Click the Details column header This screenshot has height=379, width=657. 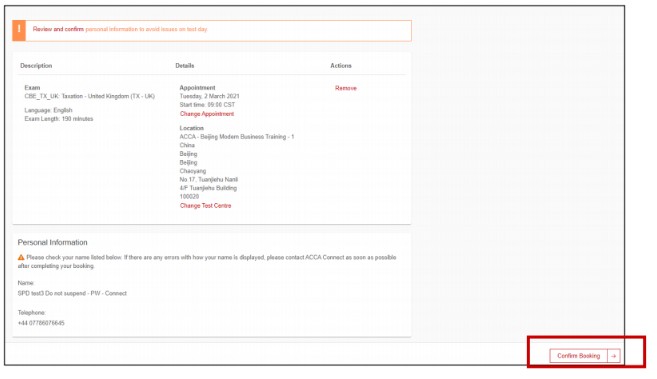pos(185,66)
